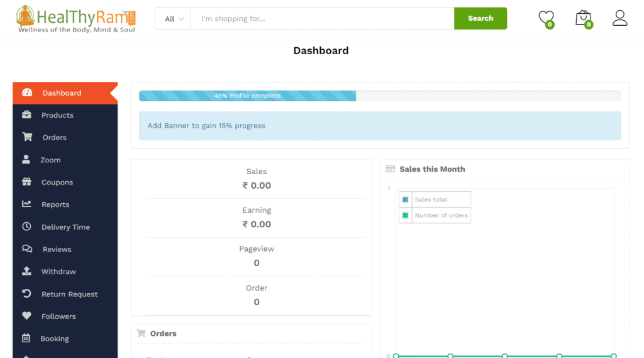Click the Coupons gift icon
644x358 pixels.
(x=26, y=182)
